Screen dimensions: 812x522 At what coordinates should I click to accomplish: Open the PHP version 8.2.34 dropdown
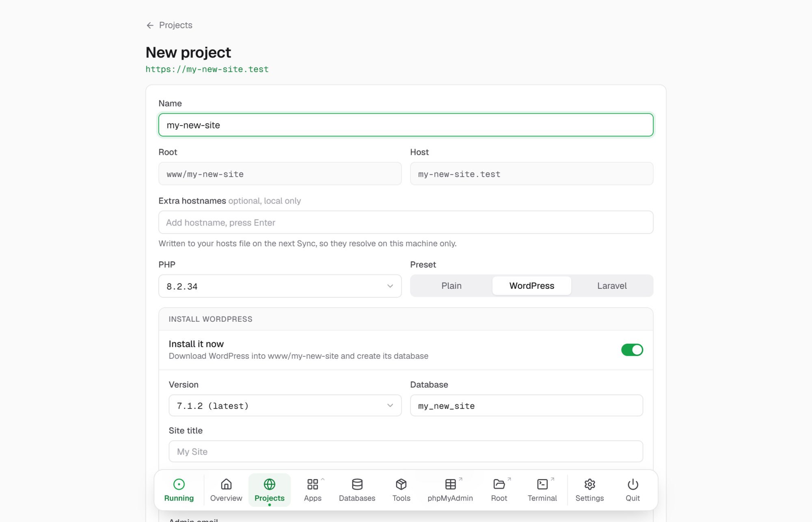[280, 286]
